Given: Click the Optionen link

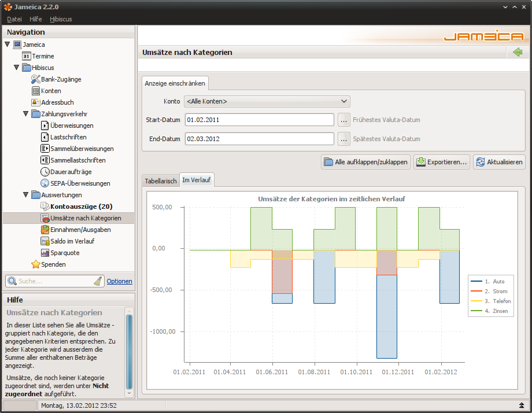Looking at the screenshot, I should tap(119, 281).
